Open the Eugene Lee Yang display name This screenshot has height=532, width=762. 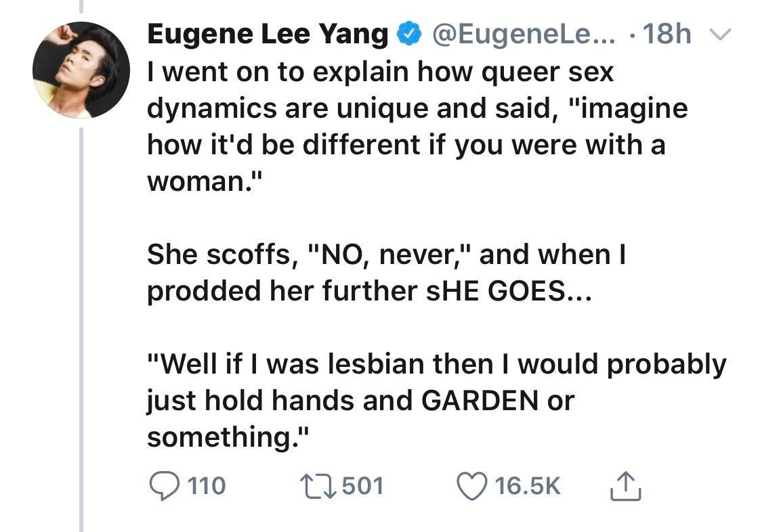click(268, 35)
